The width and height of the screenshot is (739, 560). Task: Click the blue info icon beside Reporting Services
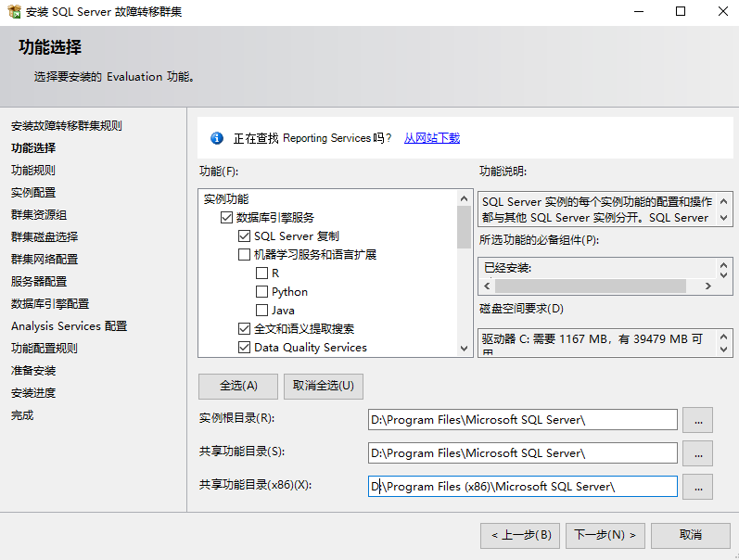[x=217, y=138]
